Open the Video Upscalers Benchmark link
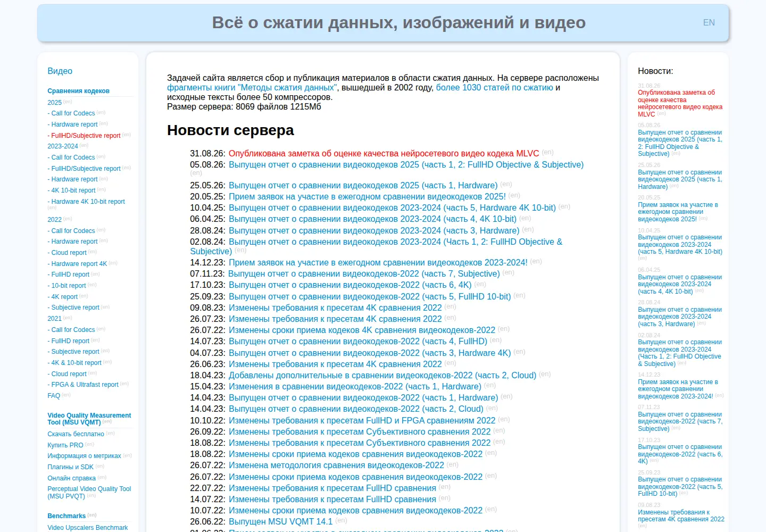 pyautogui.click(x=88, y=528)
